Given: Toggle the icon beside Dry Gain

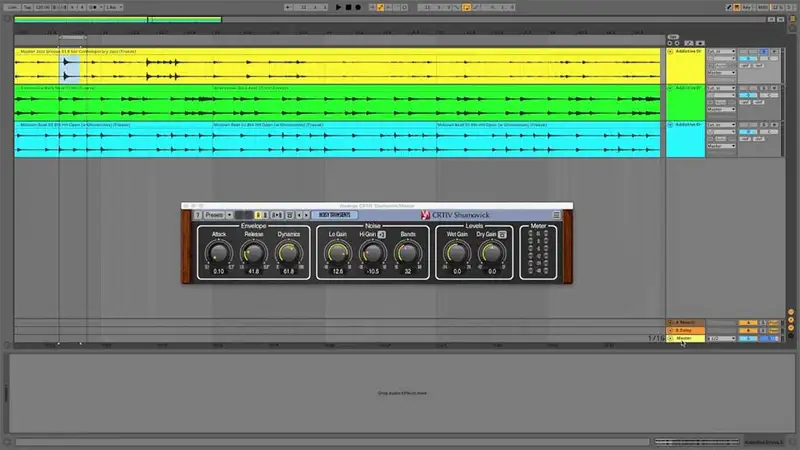Looking at the screenshot, I should (x=502, y=234).
